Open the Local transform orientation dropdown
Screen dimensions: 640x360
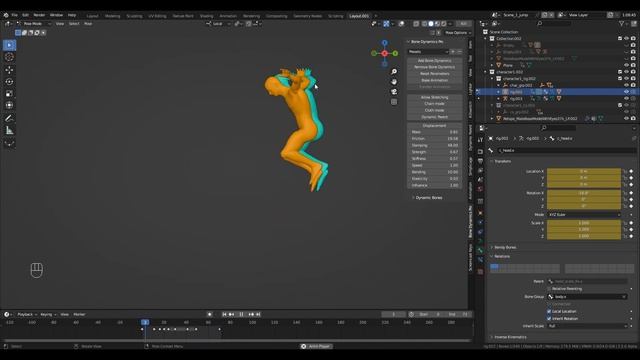[x=218, y=24]
